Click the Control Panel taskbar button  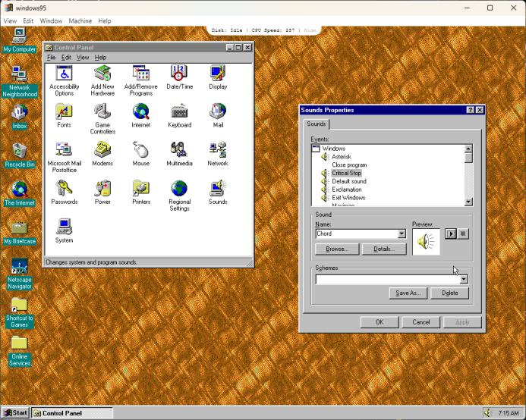72,413
